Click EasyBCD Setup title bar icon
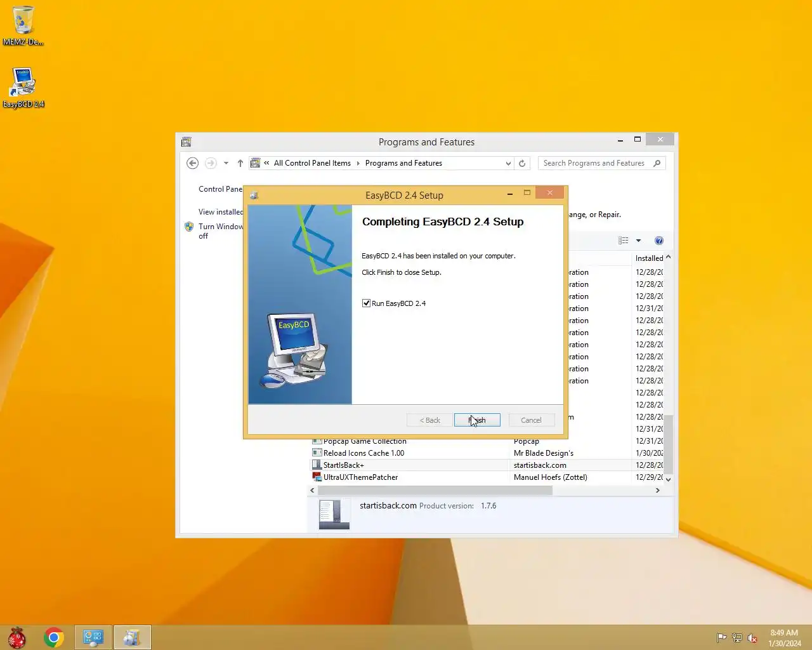This screenshot has height=650, width=812. coord(254,196)
